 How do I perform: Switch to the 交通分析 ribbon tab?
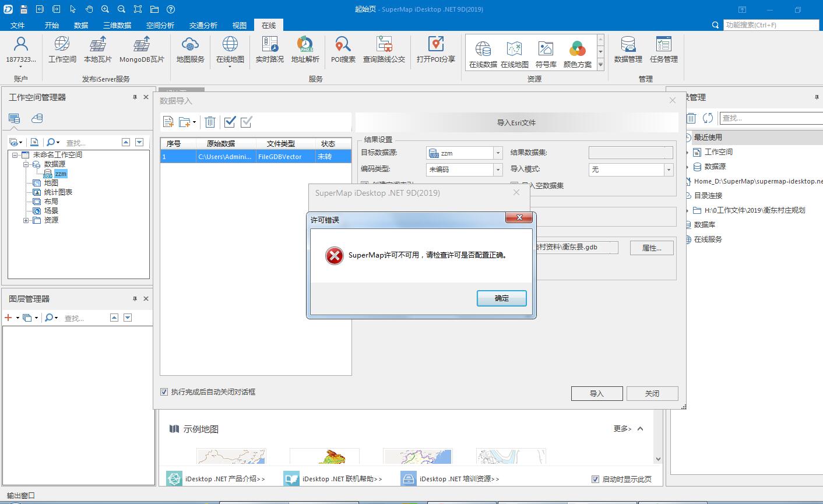pyautogui.click(x=203, y=25)
